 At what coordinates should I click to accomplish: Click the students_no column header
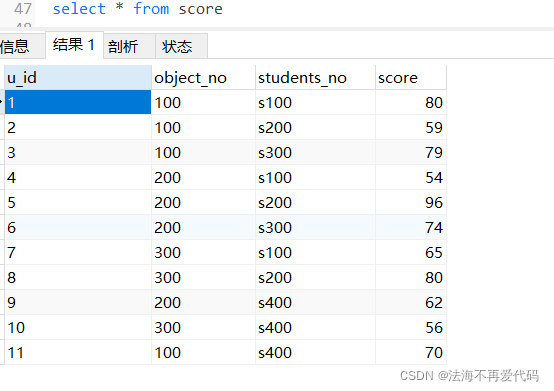315,77
